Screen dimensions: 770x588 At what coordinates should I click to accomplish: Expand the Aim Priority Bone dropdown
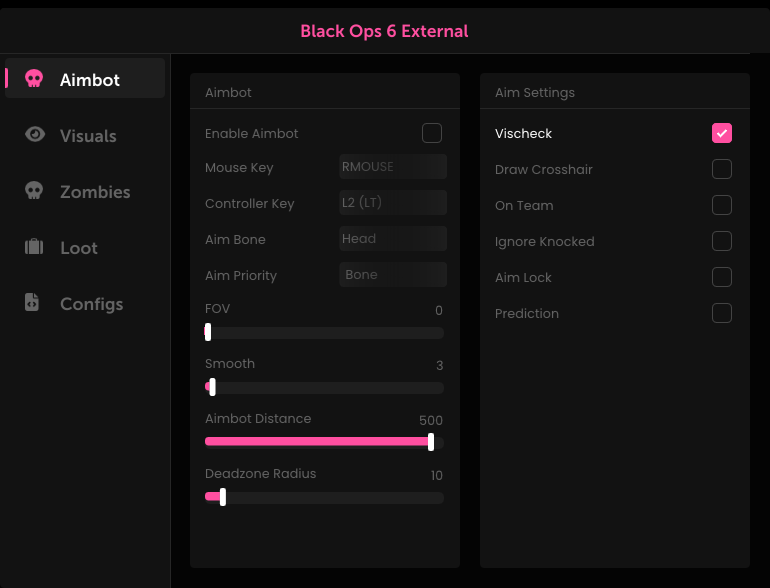tap(392, 275)
